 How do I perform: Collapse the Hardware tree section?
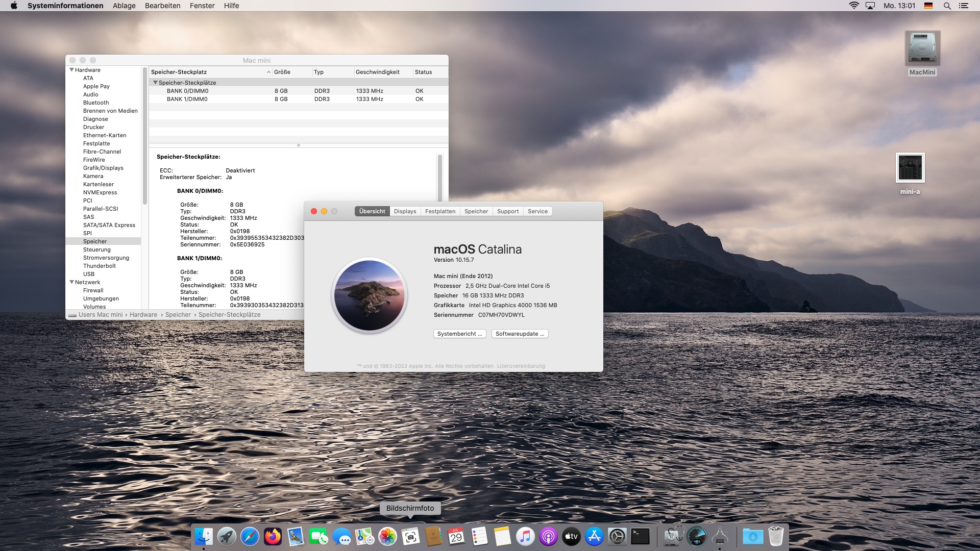click(72, 70)
